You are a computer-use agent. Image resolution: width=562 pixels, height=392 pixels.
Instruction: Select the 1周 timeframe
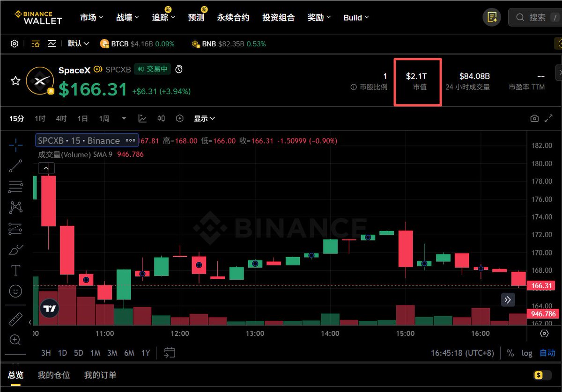click(104, 119)
